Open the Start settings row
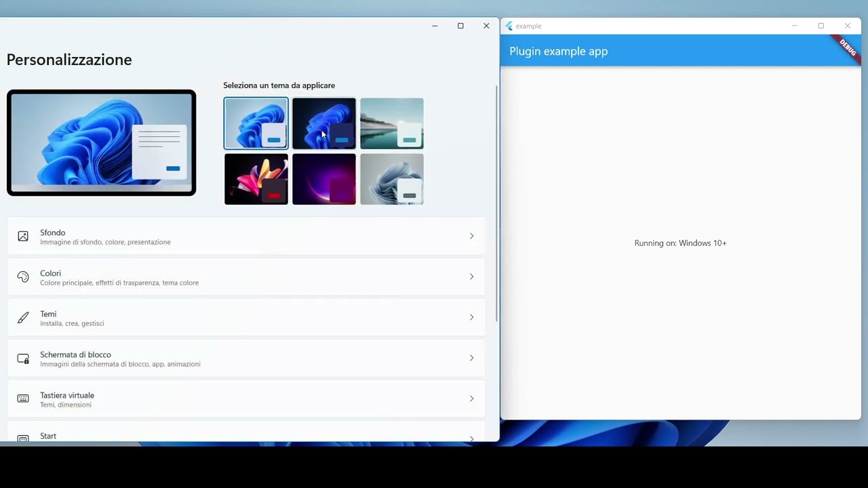868x488 pixels. 246,432
